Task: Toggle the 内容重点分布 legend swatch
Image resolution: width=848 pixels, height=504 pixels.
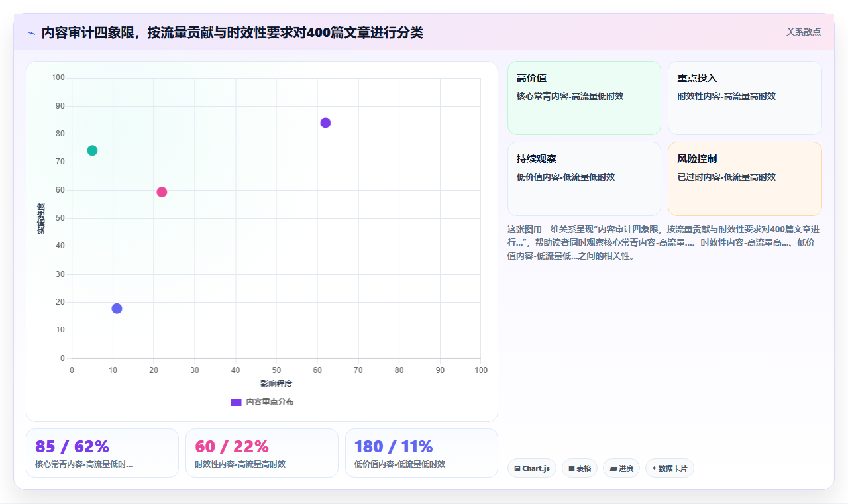Action: point(236,402)
